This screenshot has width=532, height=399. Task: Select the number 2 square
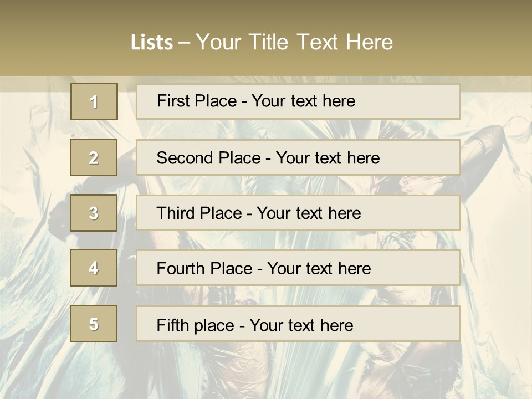pos(94,157)
